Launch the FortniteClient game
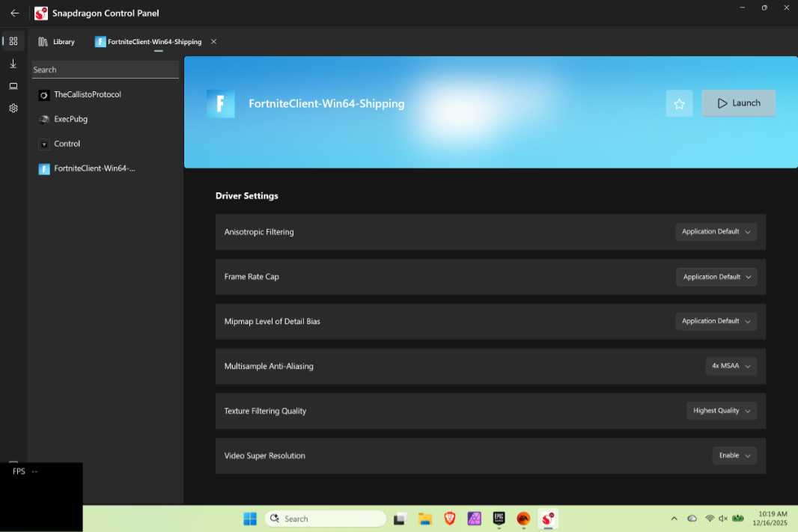Screen dimensions: 798x532 tap(738, 103)
